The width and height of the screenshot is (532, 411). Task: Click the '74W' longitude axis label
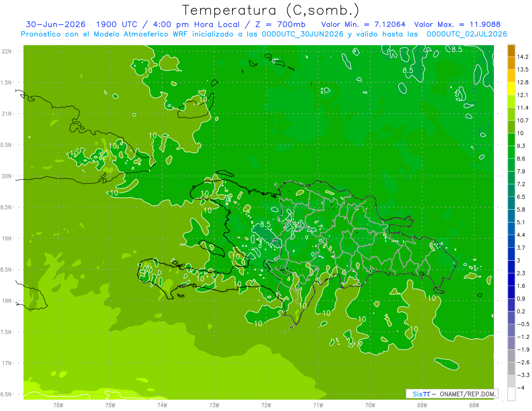tap(162, 405)
